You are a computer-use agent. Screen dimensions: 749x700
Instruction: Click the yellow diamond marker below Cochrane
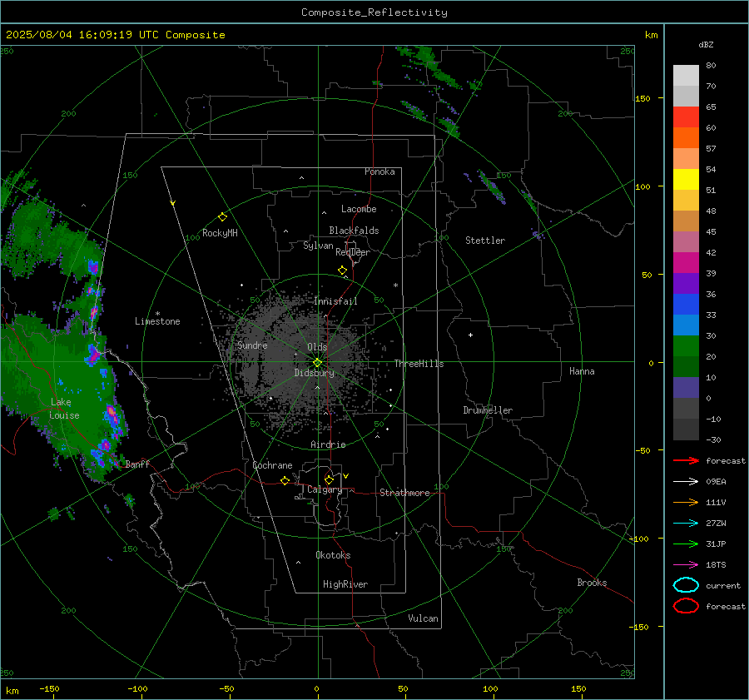[x=285, y=481]
